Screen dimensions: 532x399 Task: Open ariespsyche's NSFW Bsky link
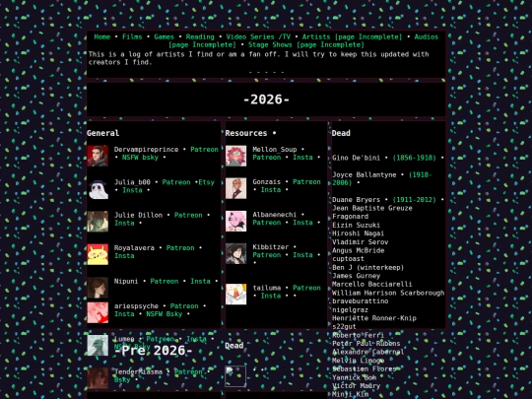[165, 314]
